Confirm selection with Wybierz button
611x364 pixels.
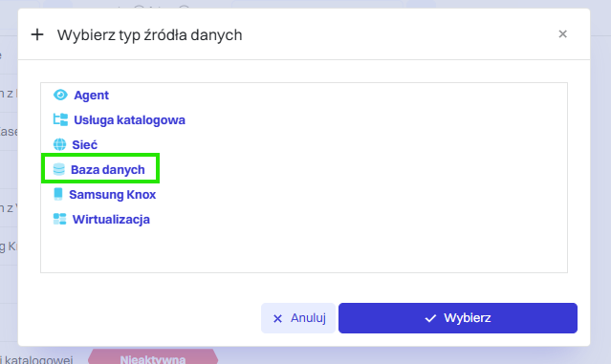[x=458, y=318]
